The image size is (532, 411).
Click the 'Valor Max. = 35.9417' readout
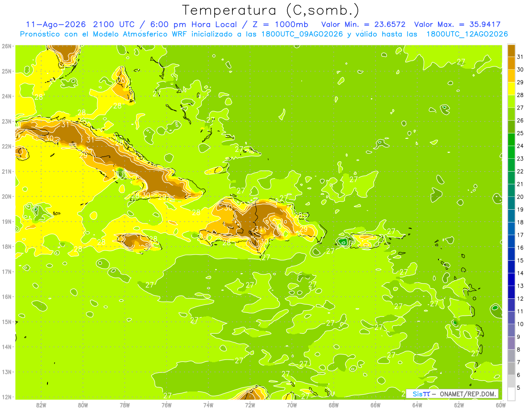pos(458,24)
